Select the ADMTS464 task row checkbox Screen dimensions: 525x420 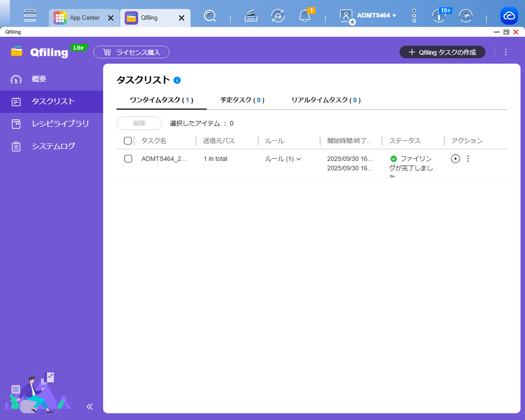128,159
